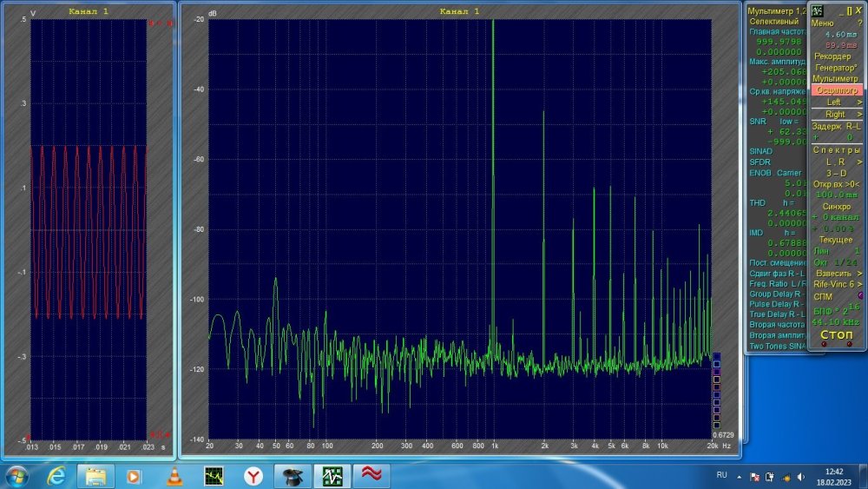This screenshot has height=489, width=868.
Task: Click the Главная частота field in Мультиметр
Action: click(777, 31)
